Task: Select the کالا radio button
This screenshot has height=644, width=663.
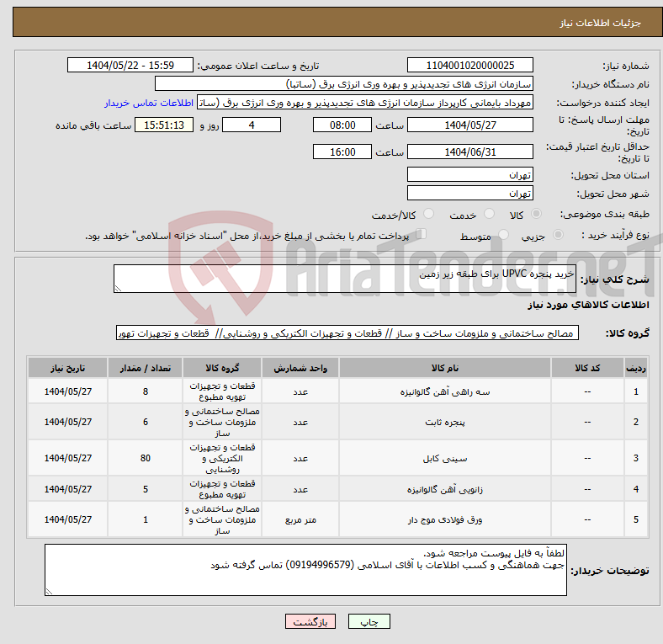Action: (x=536, y=214)
